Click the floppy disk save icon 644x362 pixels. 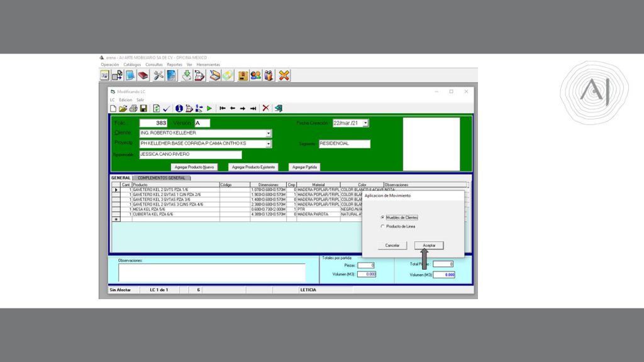point(143,108)
